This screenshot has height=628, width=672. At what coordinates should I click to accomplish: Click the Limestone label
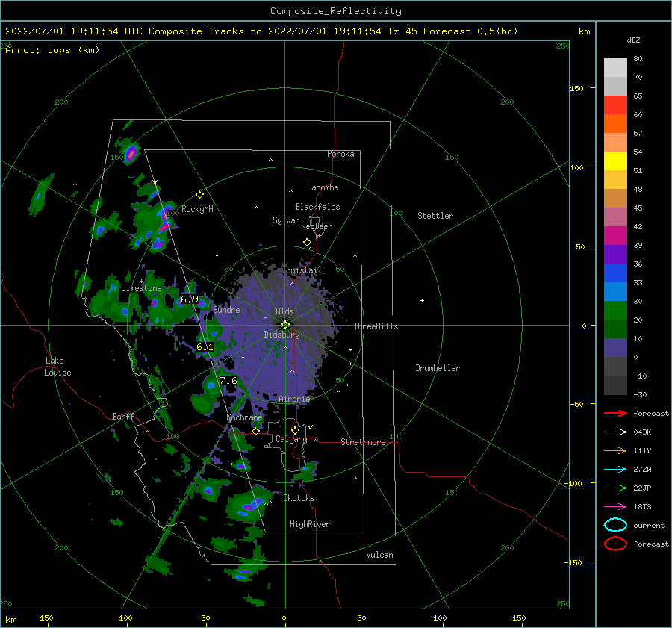tap(141, 288)
